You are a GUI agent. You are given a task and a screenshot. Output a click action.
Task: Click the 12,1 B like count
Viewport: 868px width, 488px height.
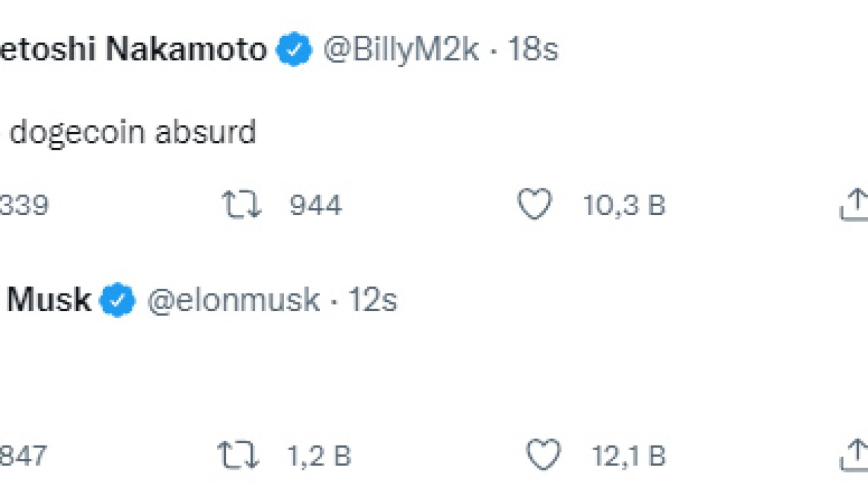pyautogui.click(x=628, y=456)
